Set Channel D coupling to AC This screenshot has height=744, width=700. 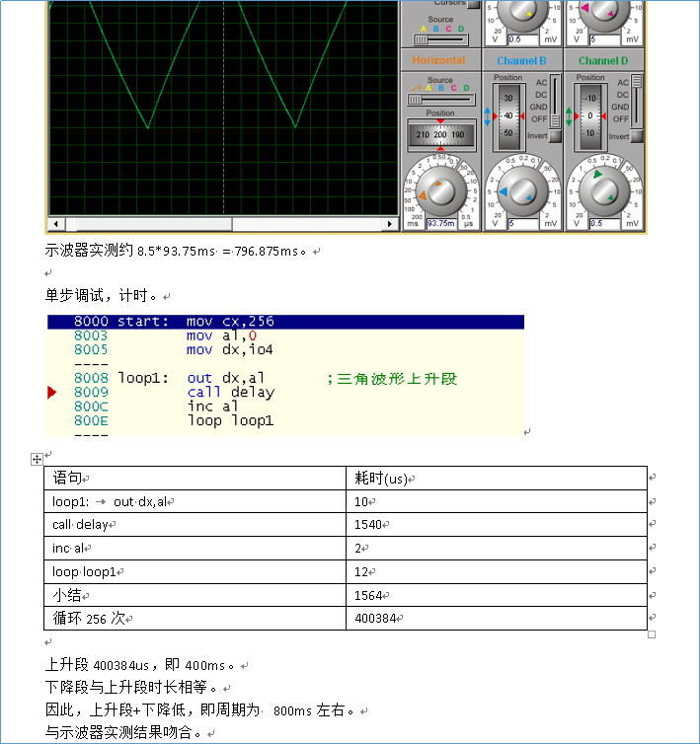pos(623,83)
